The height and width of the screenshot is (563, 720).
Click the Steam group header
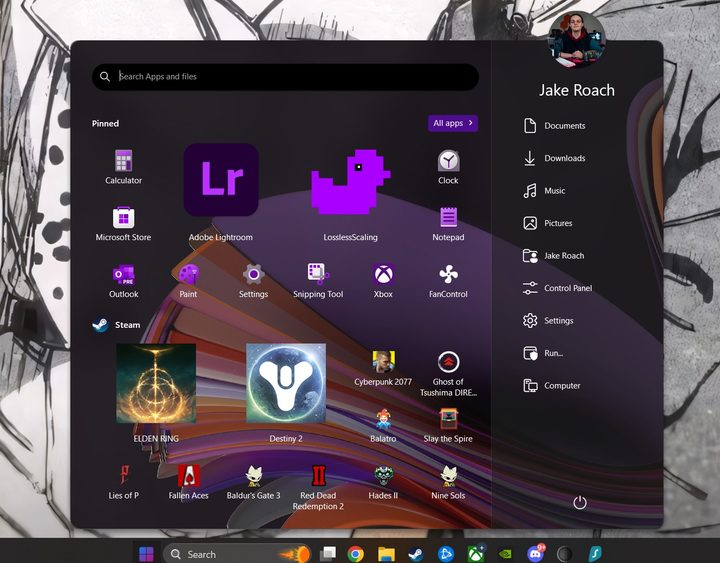(117, 325)
